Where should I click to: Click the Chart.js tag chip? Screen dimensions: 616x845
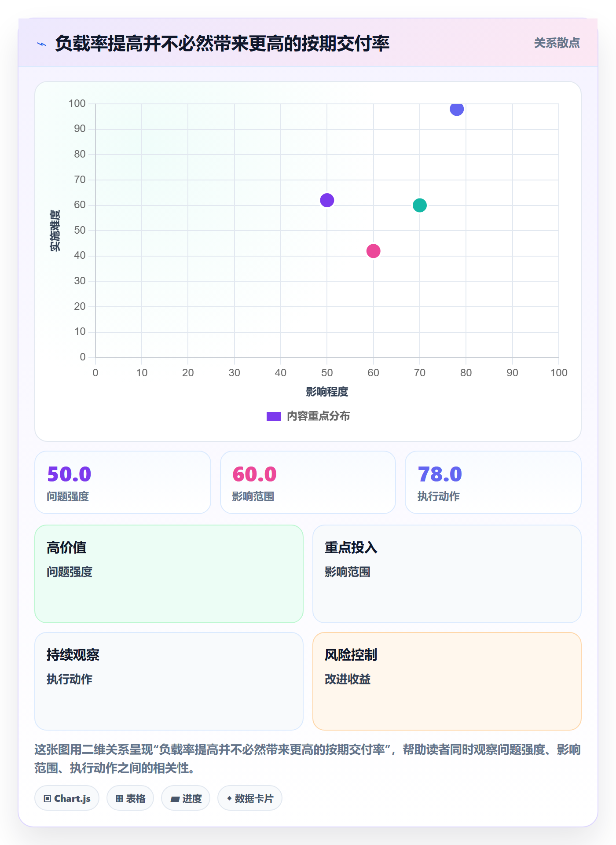67,798
